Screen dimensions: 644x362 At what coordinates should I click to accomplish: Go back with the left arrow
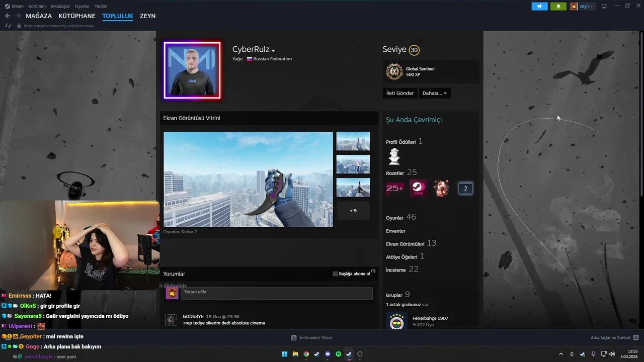pos(8,16)
